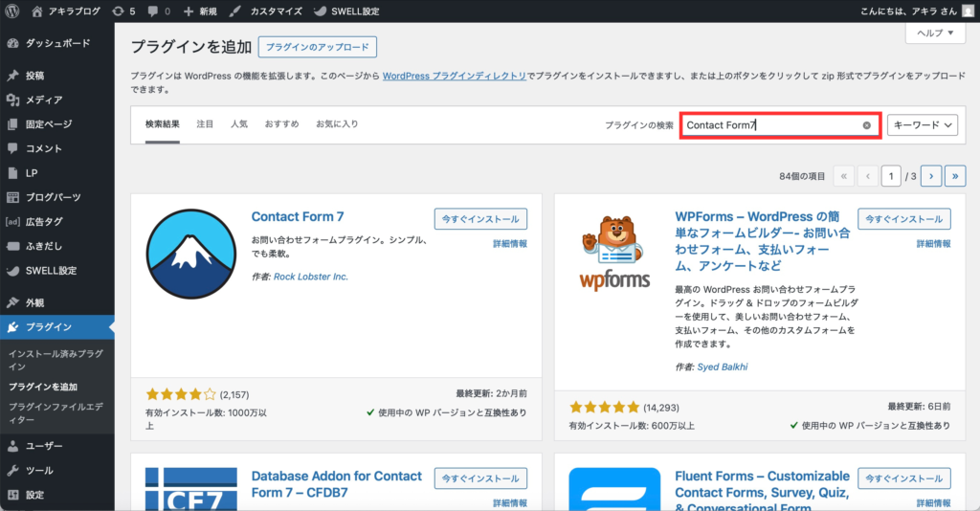
Task: Open ダッシュボード in the sidebar
Action: (x=57, y=43)
